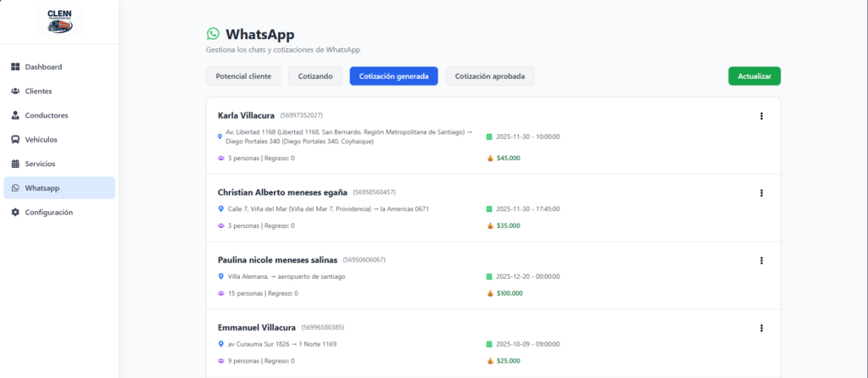Viewport: 868px width, 378px height.
Task: Click the green WhatsApp logo beside the title
Action: [x=213, y=34]
